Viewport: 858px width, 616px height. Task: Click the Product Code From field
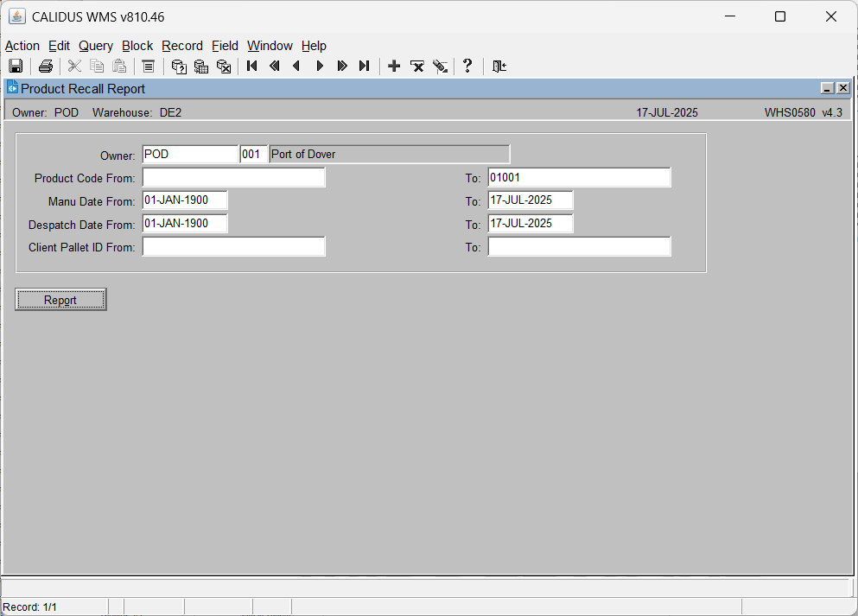tap(233, 177)
